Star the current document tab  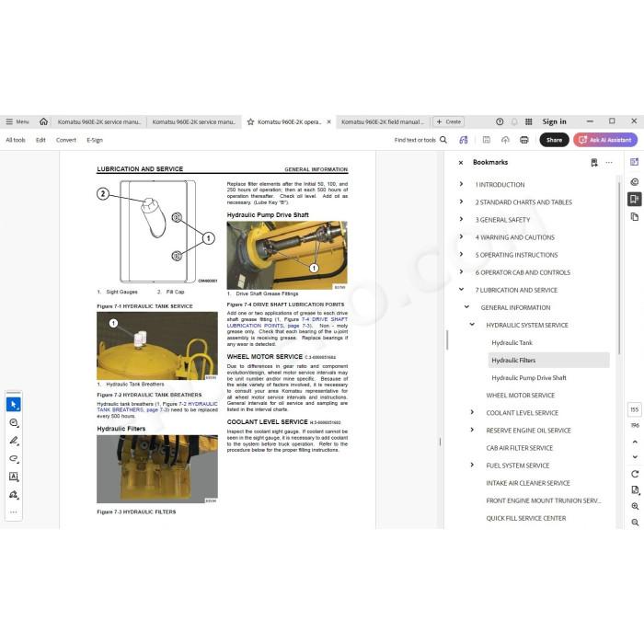[250, 122]
